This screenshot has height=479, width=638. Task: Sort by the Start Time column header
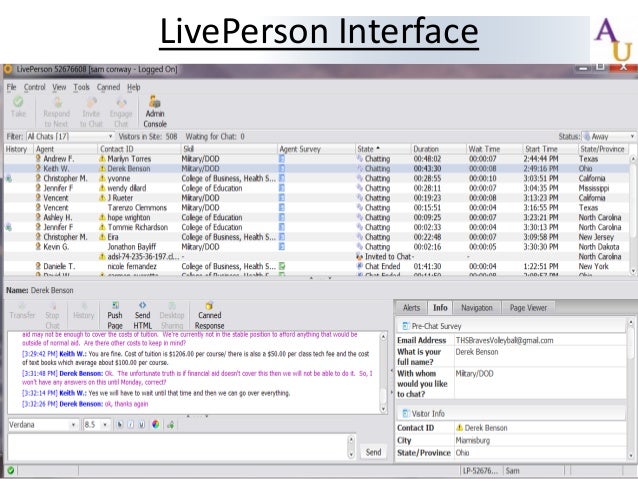point(550,149)
